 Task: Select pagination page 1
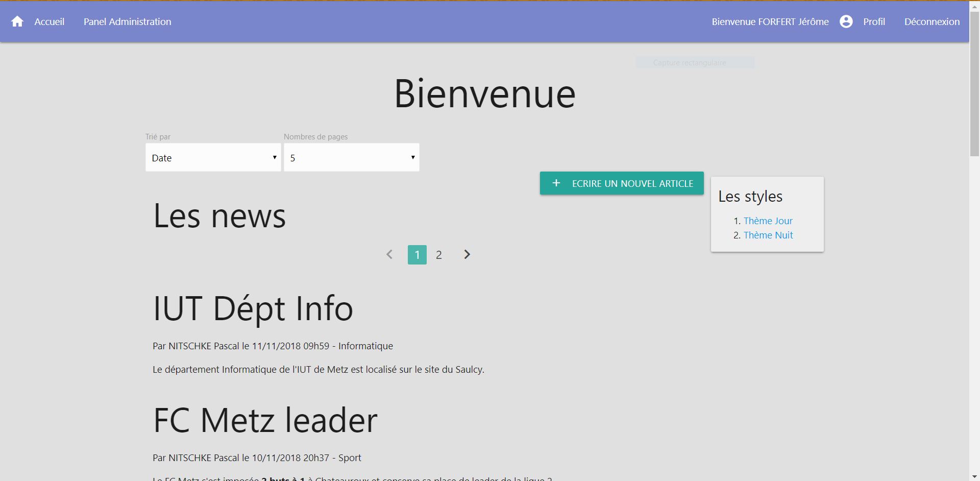point(417,255)
